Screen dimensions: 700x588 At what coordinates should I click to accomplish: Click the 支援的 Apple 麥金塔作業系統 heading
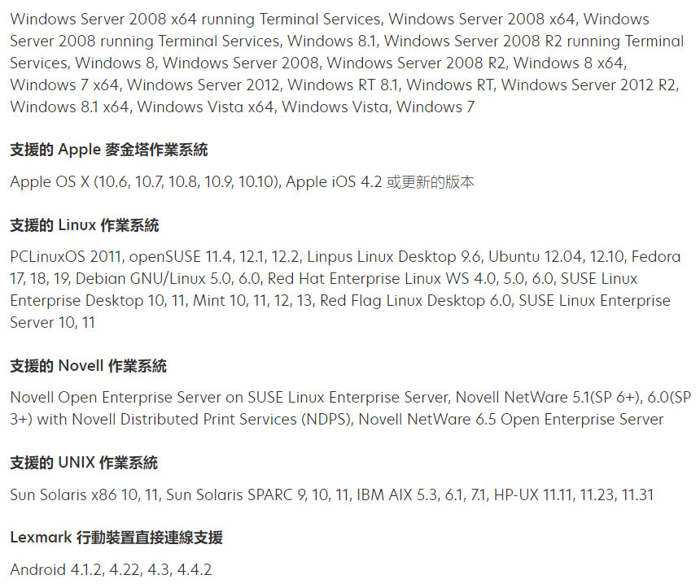(x=109, y=150)
